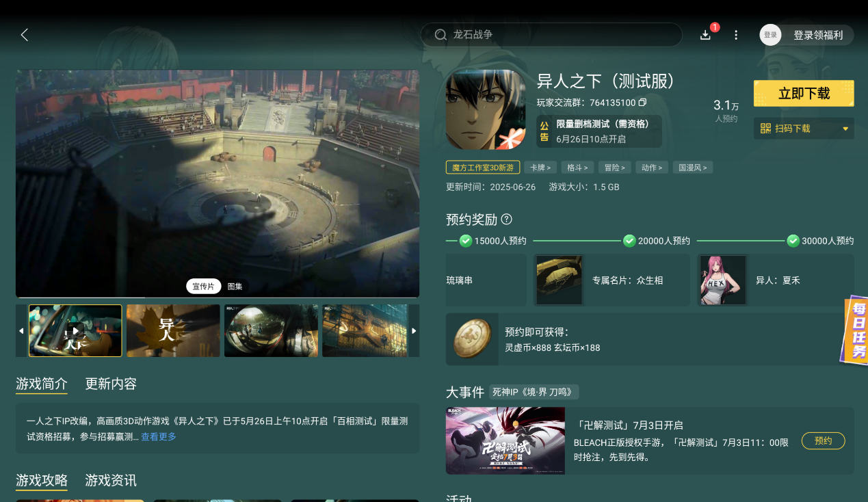
Task: Click the 游戏大小：1.5 GB text
Action: pos(584,187)
